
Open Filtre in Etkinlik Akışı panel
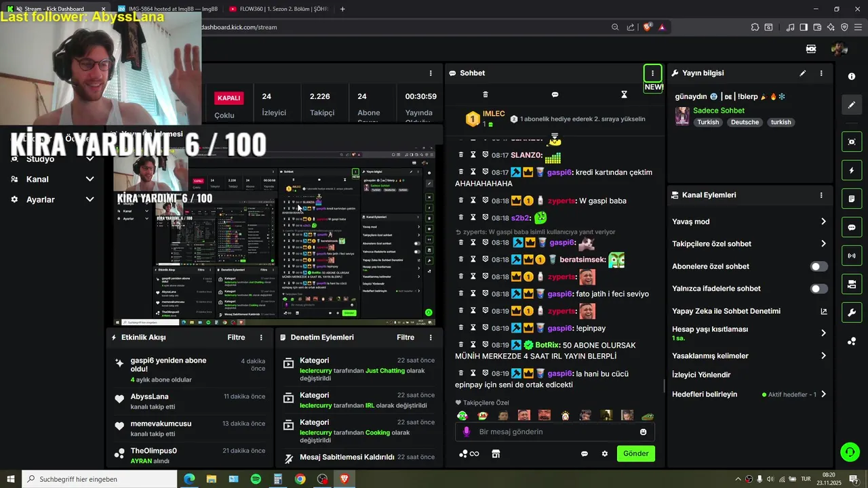[x=236, y=338]
